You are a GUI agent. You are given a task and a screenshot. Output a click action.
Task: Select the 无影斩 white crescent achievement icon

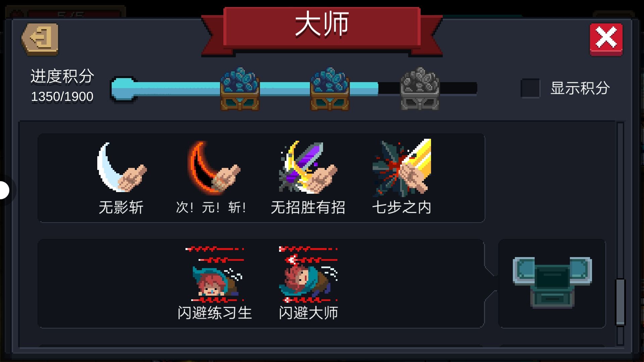coord(122,167)
